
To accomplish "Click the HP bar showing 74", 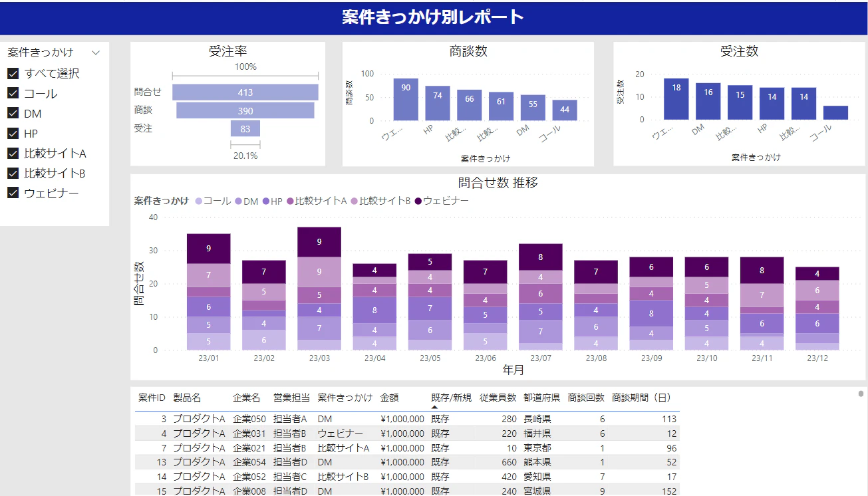I will 438,103.
